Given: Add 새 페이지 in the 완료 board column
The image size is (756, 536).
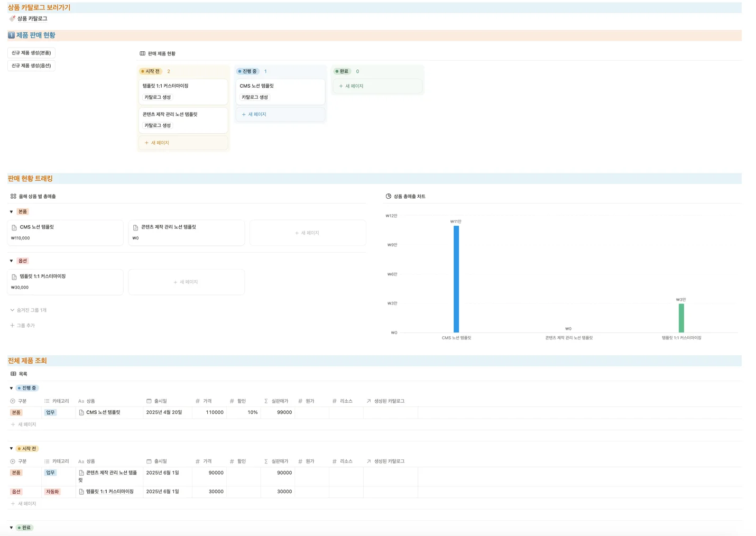Looking at the screenshot, I should point(377,86).
